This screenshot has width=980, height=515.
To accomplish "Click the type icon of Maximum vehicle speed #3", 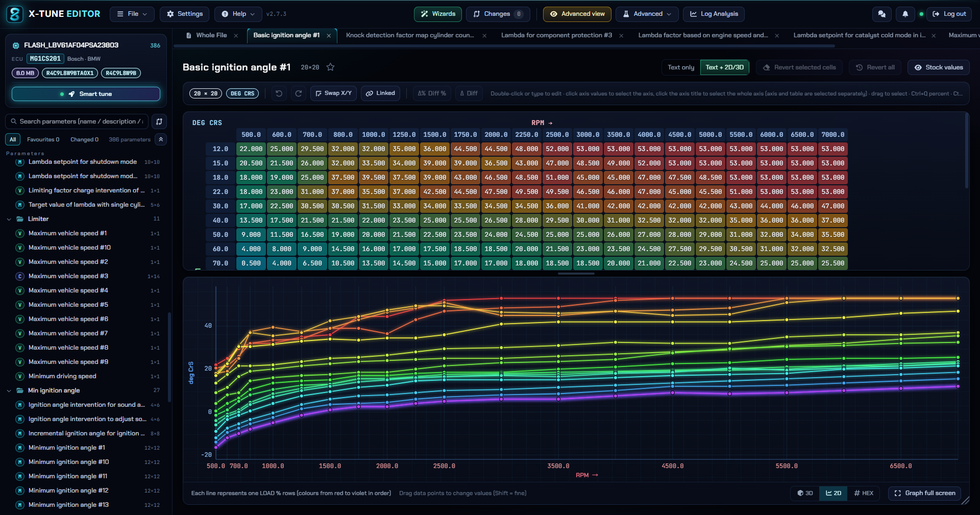I will (20, 276).
